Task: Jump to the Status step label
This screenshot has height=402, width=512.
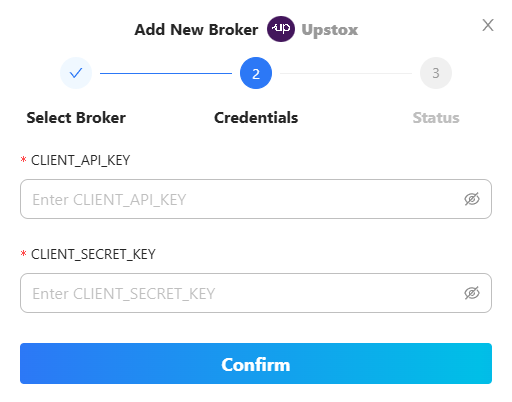Action: pyautogui.click(x=436, y=118)
